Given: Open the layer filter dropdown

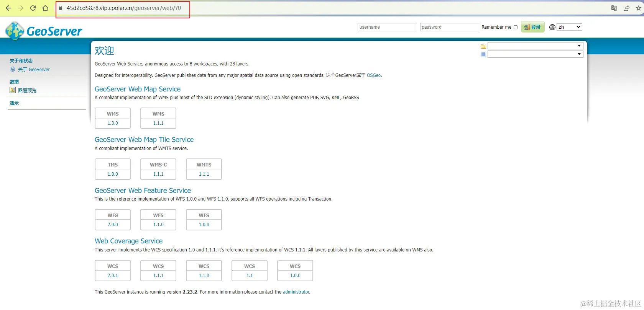Looking at the screenshot, I should tap(535, 54).
